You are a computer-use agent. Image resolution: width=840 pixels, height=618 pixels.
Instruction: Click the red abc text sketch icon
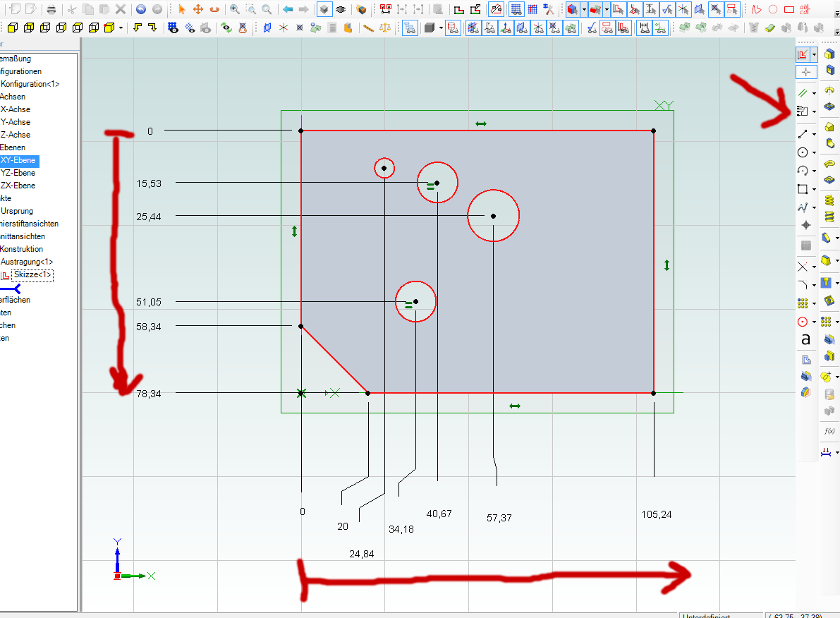805,9
